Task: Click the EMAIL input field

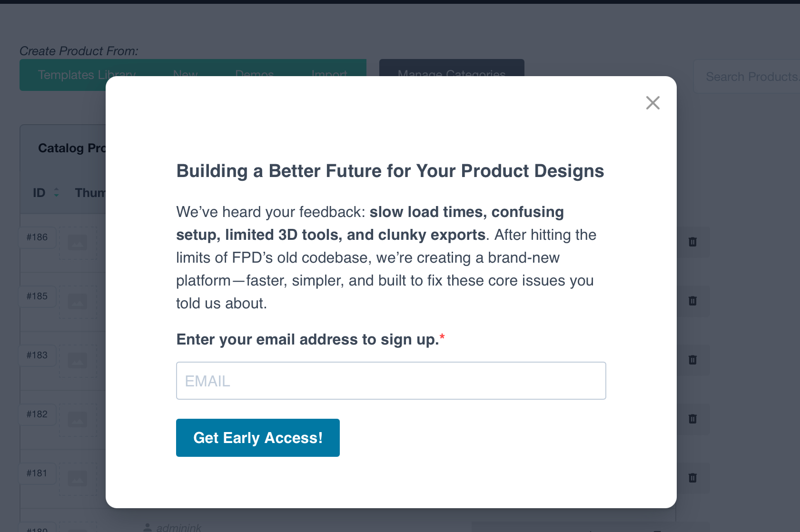Action: click(x=391, y=381)
